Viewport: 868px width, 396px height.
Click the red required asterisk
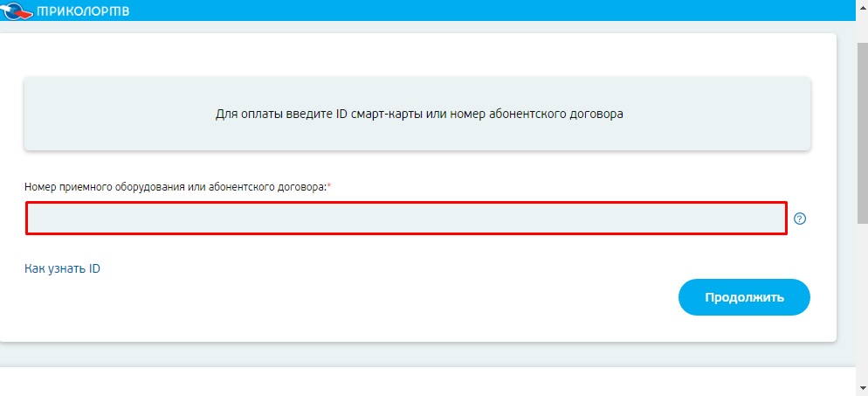[329, 186]
